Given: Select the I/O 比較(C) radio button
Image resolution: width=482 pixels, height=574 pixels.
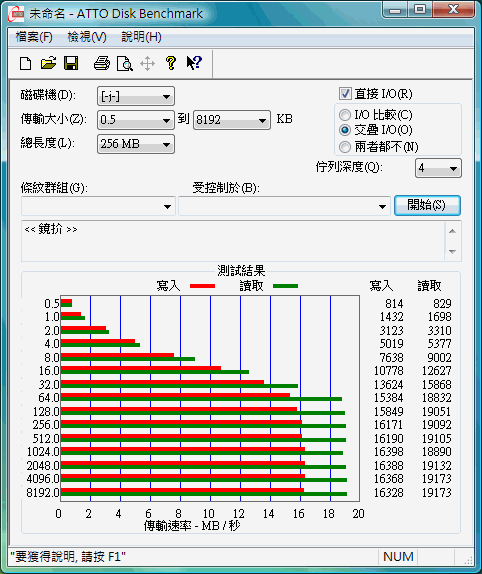Looking at the screenshot, I should (345, 115).
